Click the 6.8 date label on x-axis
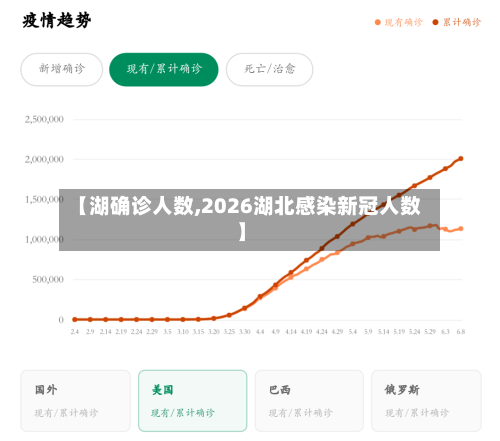 [461, 332]
